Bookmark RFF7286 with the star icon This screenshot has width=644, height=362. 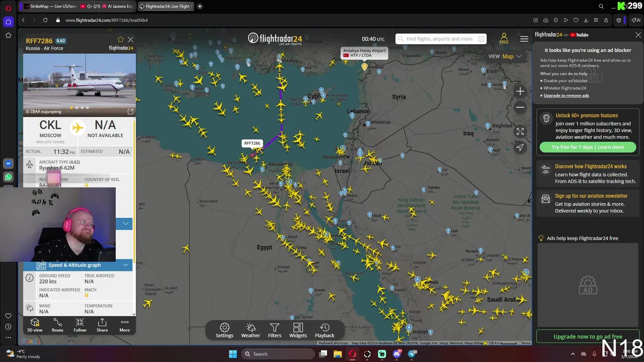120,39
